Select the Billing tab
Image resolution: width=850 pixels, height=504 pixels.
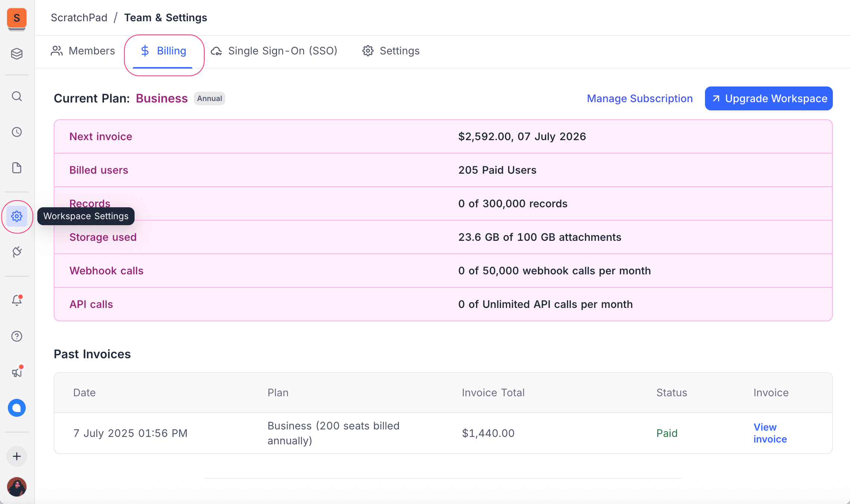(164, 51)
